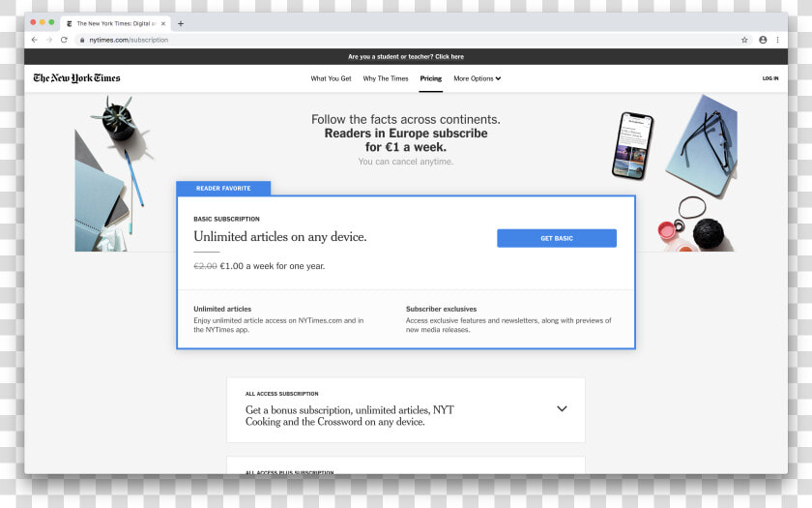Click the '€1.00 a week for one year' price text
This screenshot has width=812, height=508.
pyautogui.click(x=273, y=266)
